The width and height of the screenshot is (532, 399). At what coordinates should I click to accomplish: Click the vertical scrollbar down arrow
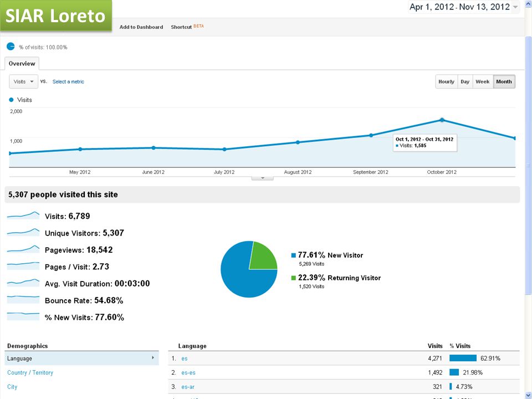[x=529, y=395]
